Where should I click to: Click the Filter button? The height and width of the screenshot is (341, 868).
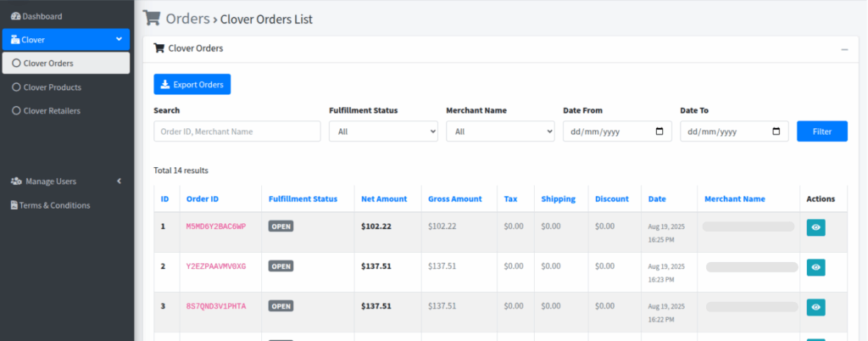tap(822, 131)
